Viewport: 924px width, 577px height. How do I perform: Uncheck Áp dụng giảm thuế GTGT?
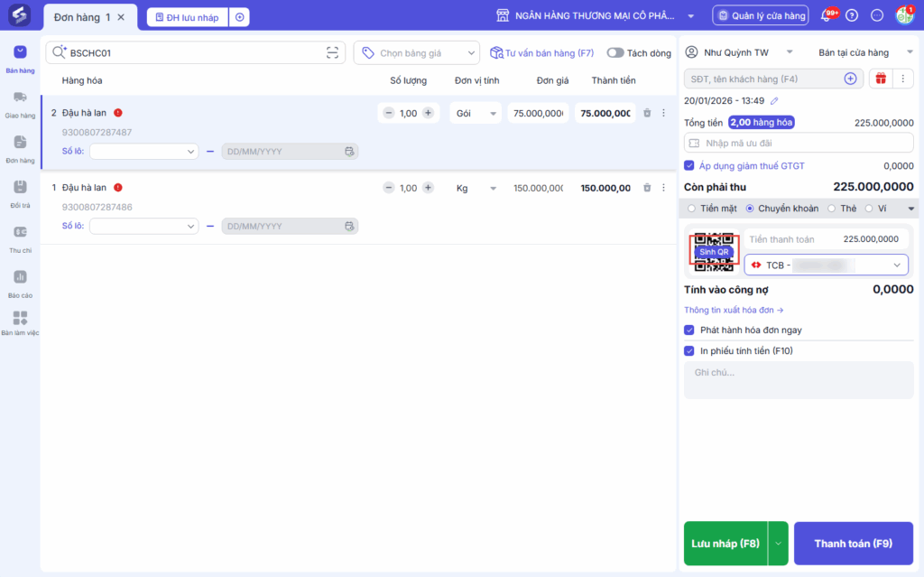click(x=688, y=166)
